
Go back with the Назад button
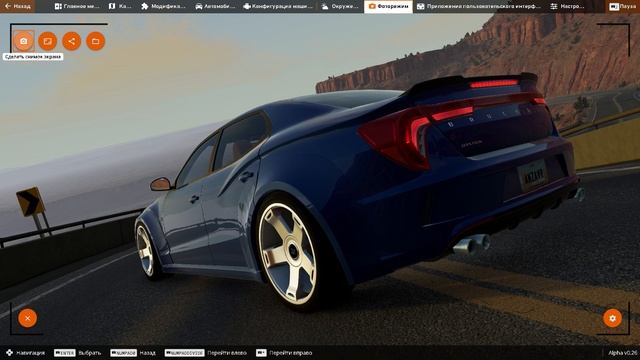(18, 6)
